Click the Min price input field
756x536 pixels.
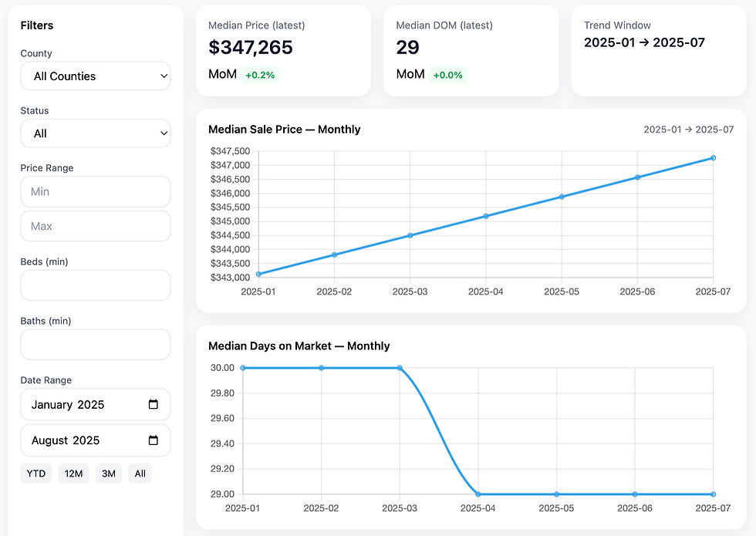point(95,191)
